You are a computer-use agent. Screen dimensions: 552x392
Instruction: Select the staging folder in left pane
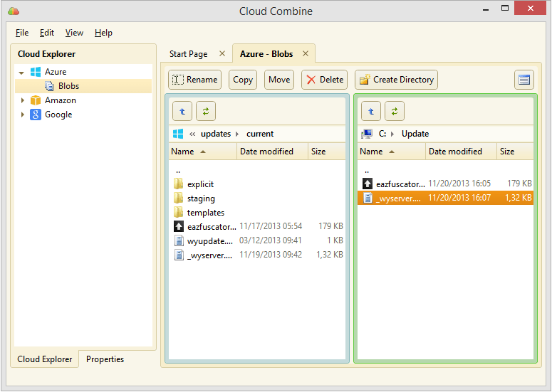[x=201, y=198]
